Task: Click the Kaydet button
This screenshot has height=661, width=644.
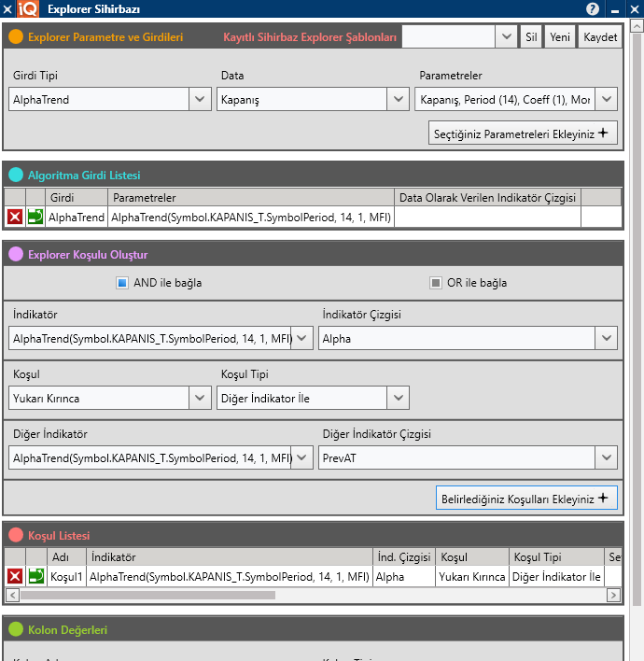Action: [x=600, y=37]
